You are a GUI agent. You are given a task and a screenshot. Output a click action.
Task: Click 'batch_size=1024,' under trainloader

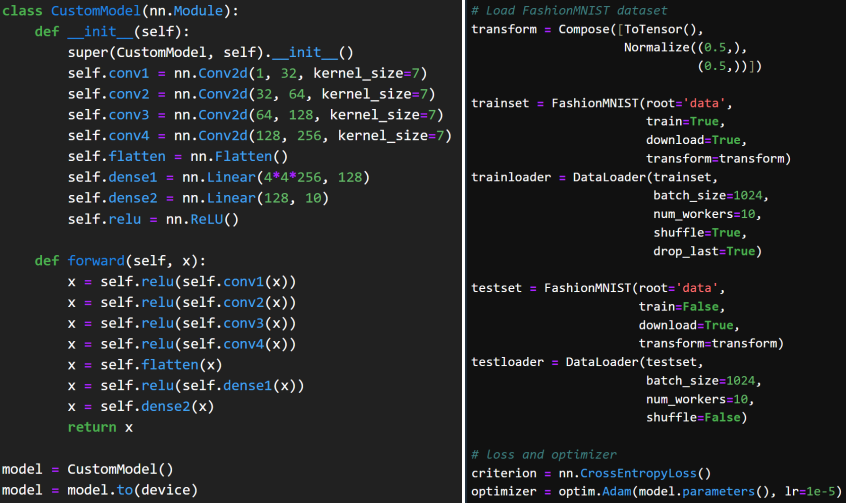(x=711, y=195)
